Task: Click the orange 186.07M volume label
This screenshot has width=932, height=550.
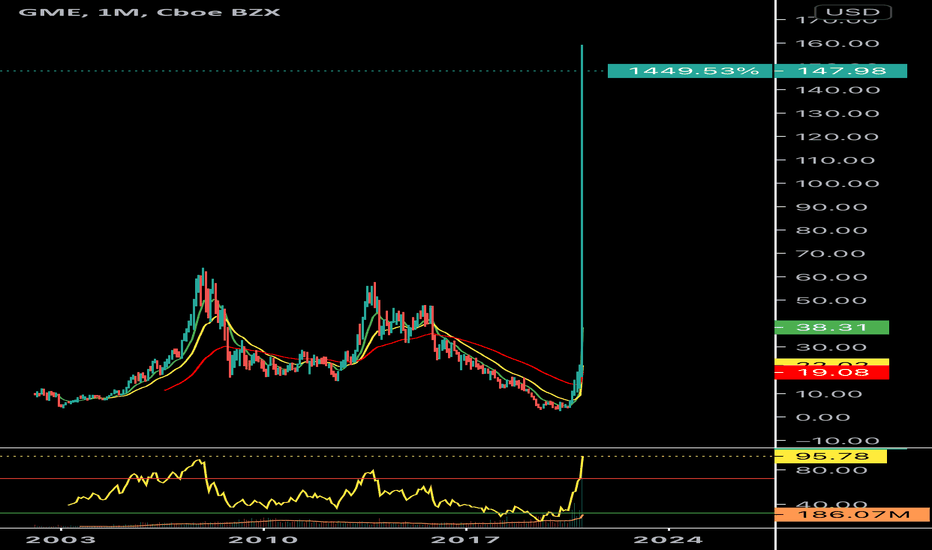Action: click(x=852, y=514)
